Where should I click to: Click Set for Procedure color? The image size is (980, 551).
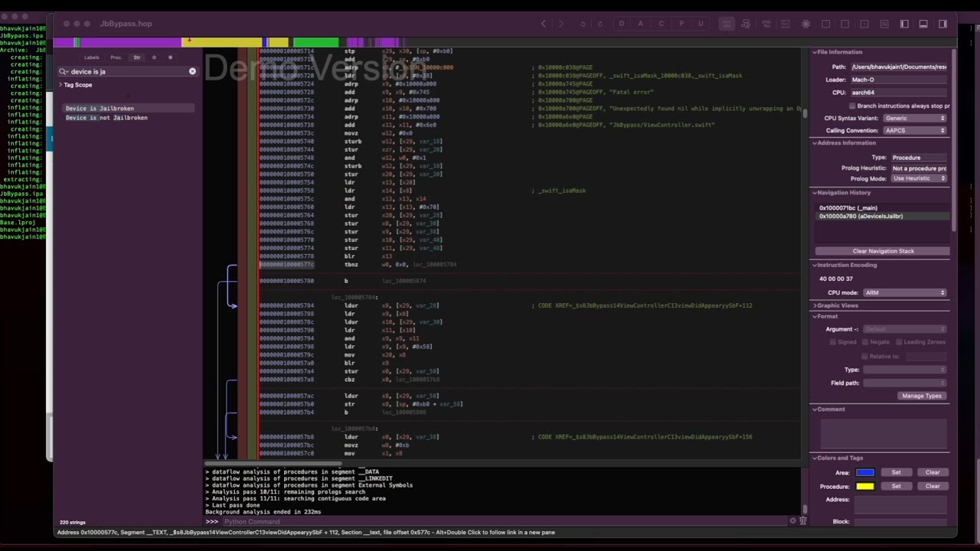[x=896, y=486]
